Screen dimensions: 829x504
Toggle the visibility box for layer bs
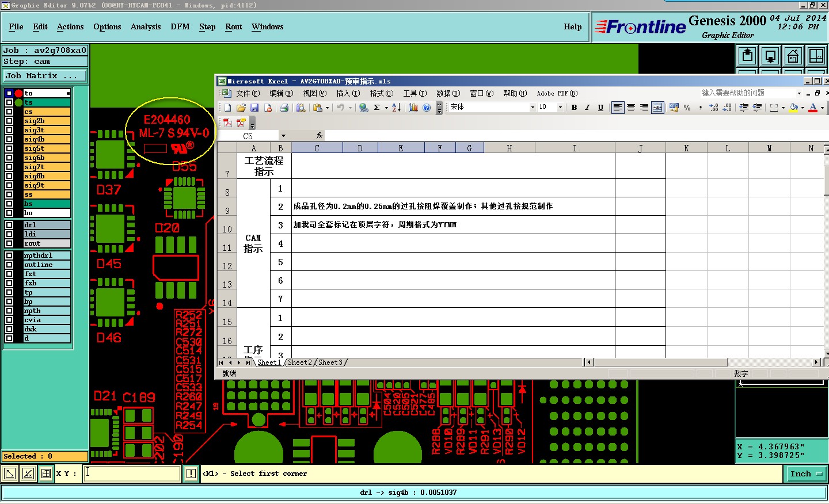tap(9, 204)
